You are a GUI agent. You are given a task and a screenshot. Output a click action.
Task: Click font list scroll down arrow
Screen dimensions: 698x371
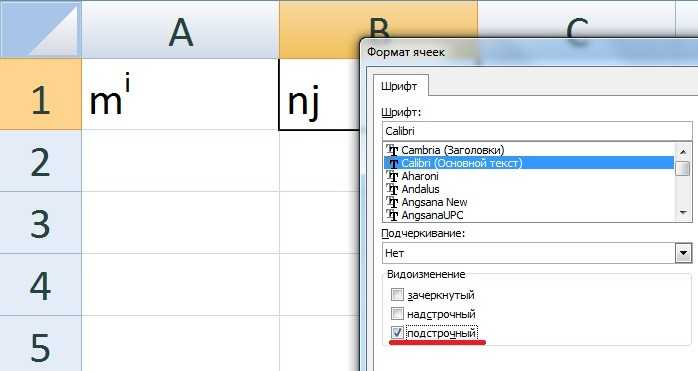[x=683, y=213]
